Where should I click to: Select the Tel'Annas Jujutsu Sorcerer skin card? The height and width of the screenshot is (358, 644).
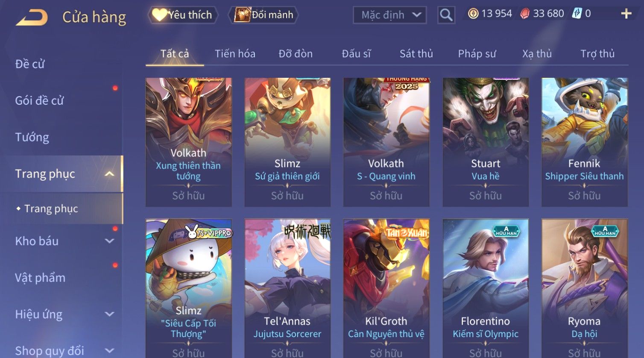click(287, 288)
